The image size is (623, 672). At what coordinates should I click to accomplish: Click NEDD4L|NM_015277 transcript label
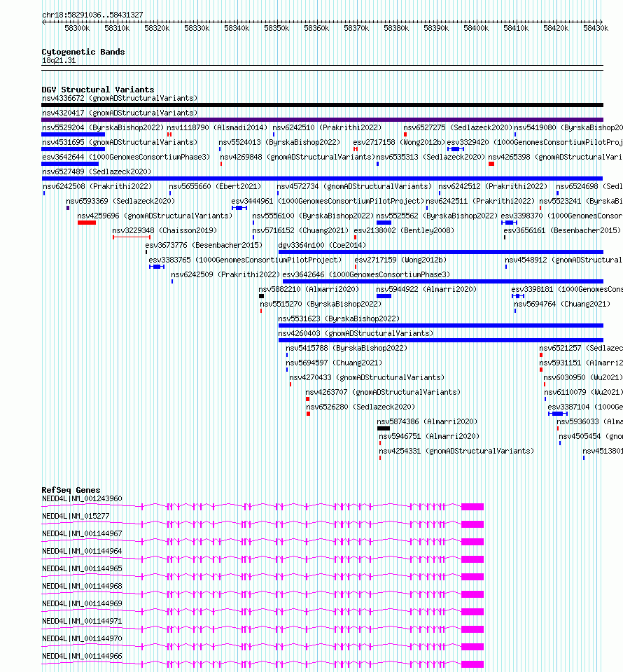click(76, 517)
